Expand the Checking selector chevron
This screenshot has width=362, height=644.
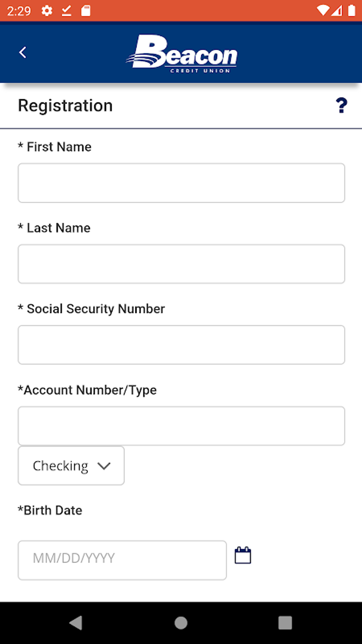(x=103, y=465)
